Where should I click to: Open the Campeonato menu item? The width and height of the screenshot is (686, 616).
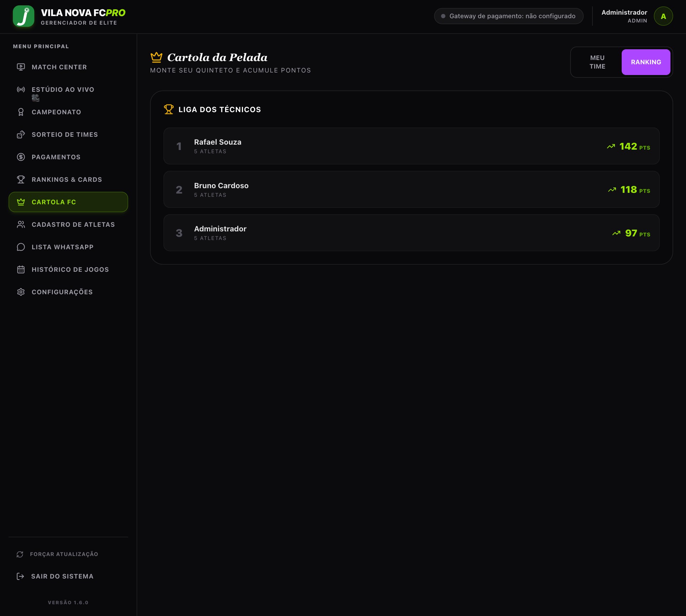tap(68, 112)
